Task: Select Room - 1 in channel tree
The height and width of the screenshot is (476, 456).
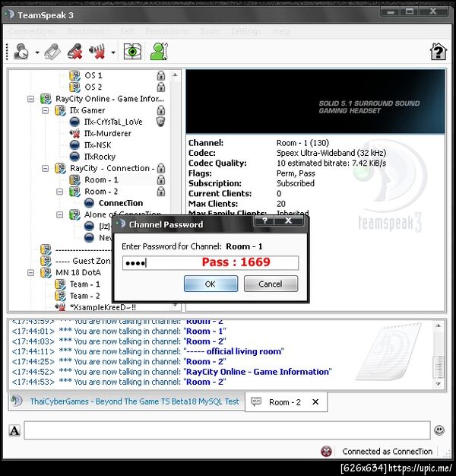Action: 101,179
